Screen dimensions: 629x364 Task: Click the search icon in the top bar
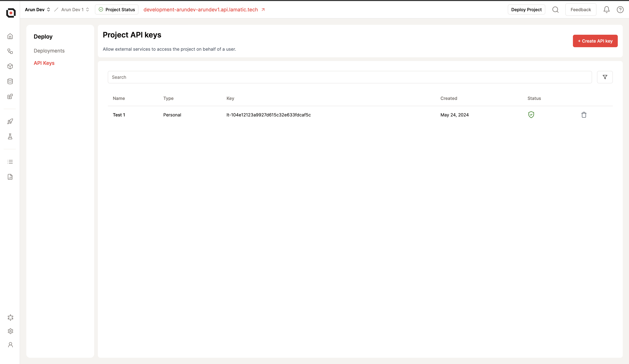[556, 10]
